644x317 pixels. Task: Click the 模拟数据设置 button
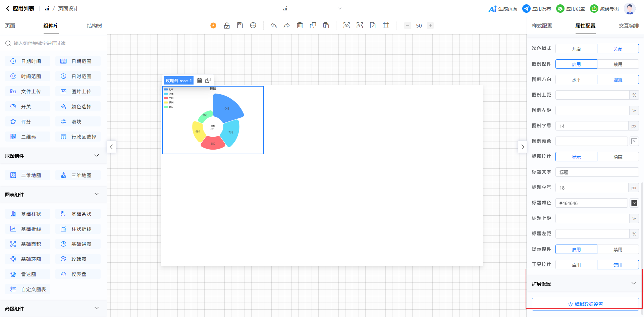tap(585, 304)
